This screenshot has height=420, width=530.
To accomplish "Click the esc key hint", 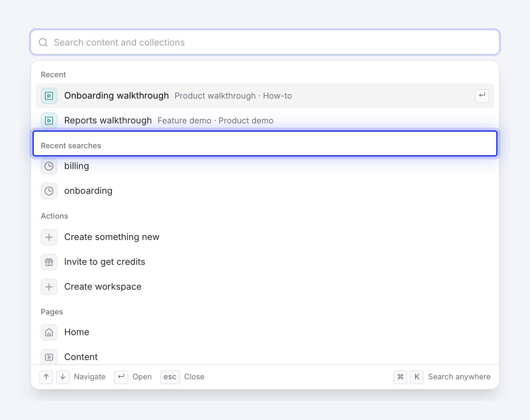I will pos(170,377).
